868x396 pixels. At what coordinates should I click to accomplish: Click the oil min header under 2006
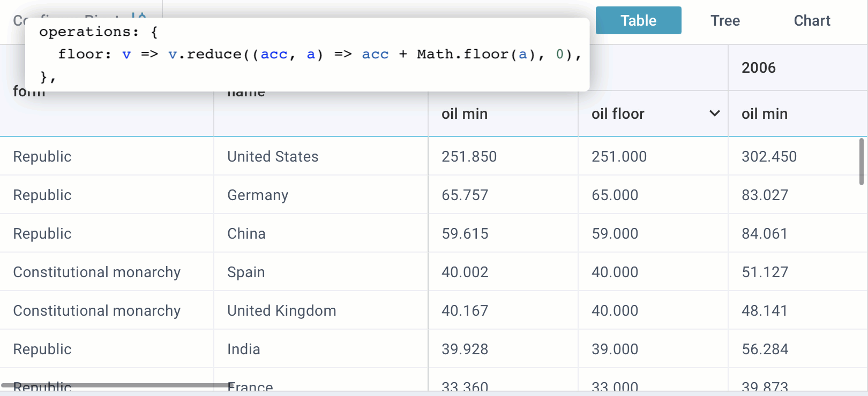(764, 114)
